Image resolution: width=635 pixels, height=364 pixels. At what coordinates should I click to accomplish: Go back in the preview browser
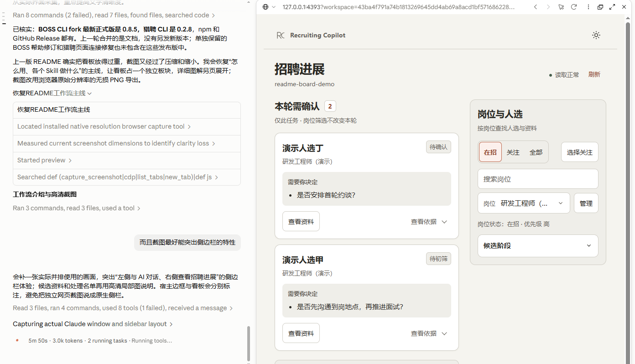[x=536, y=7]
